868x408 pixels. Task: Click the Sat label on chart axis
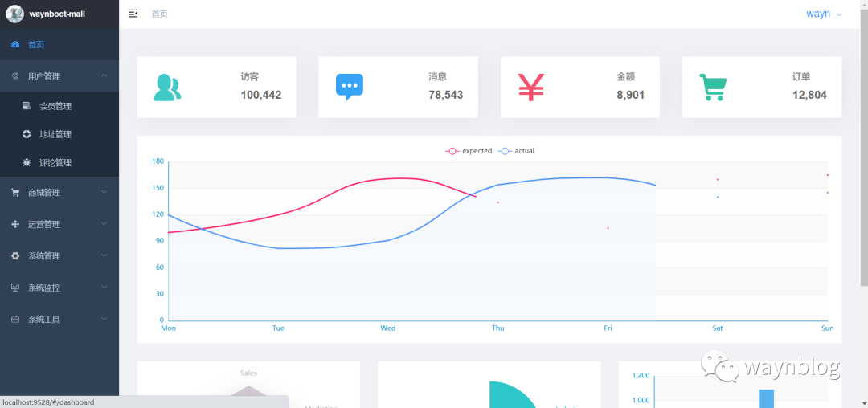click(718, 328)
